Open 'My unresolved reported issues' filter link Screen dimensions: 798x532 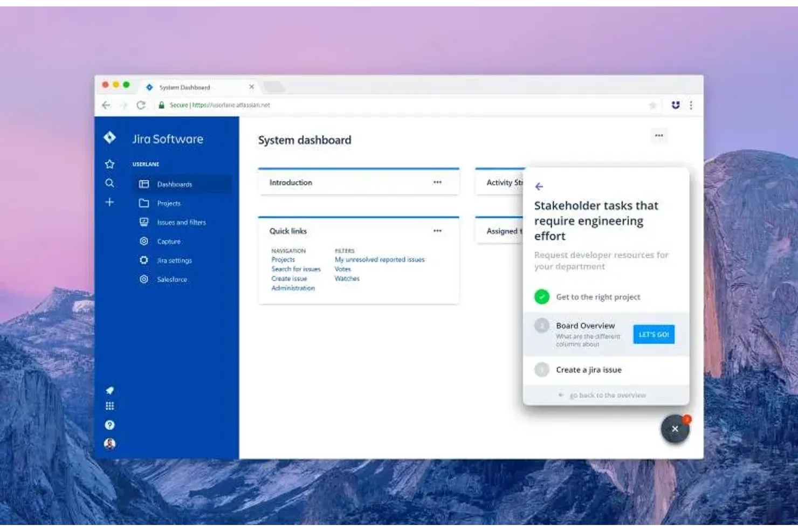tap(380, 259)
